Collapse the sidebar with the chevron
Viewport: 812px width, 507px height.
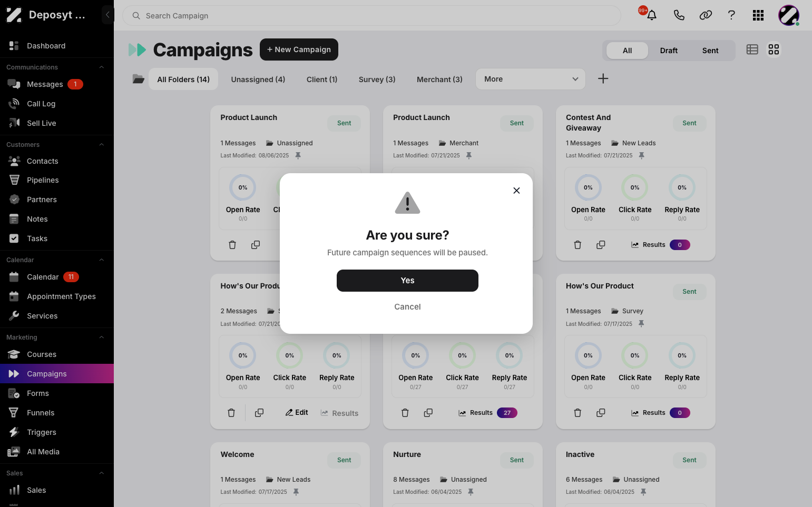[107, 15]
